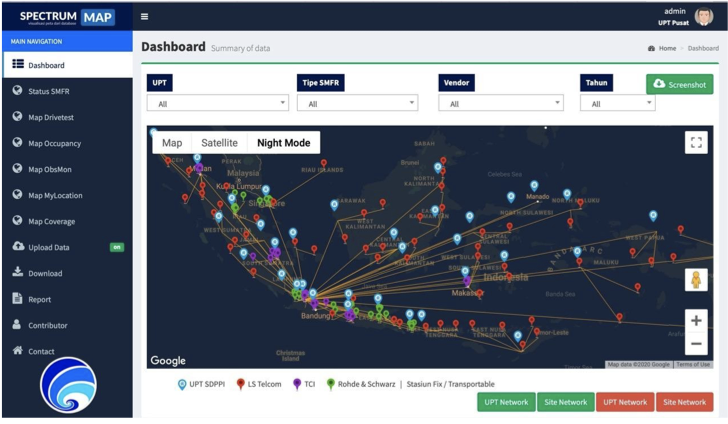Open Map MyLocation page
Screen dimensions: 728x424
tap(68, 195)
